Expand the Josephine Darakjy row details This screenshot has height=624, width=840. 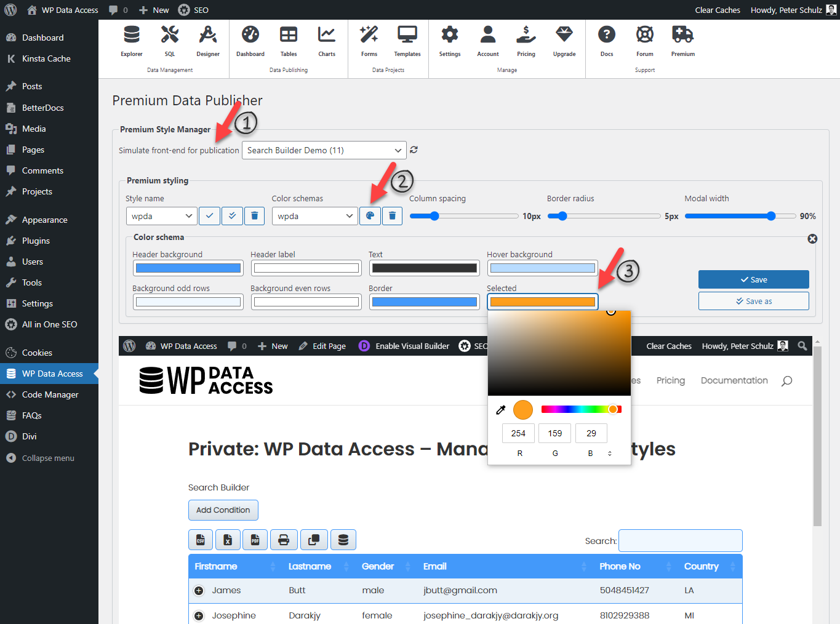click(x=199, y=616)
